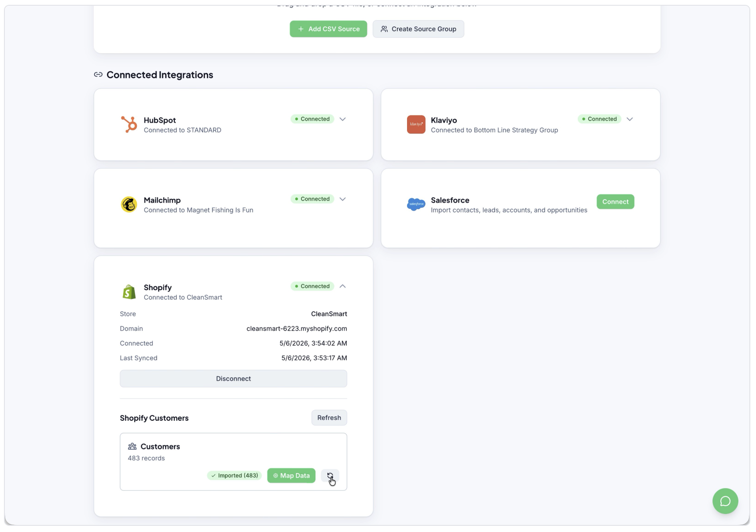Click the HubSpot logo icon
The width and height of the screenshot is (756, 532).
coord(129,124)
